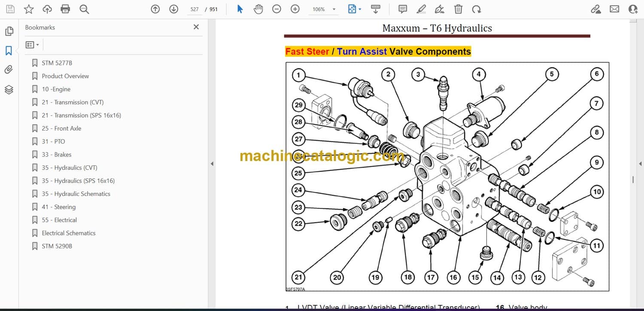
Task: Activate the selection arrow tool
Action: (x=240, y=9)
